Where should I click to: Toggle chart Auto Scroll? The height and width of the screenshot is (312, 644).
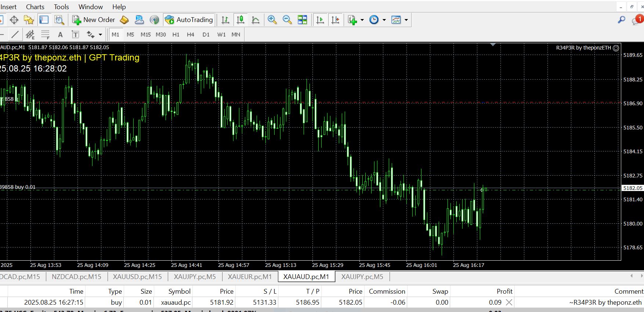pos(320,20)
